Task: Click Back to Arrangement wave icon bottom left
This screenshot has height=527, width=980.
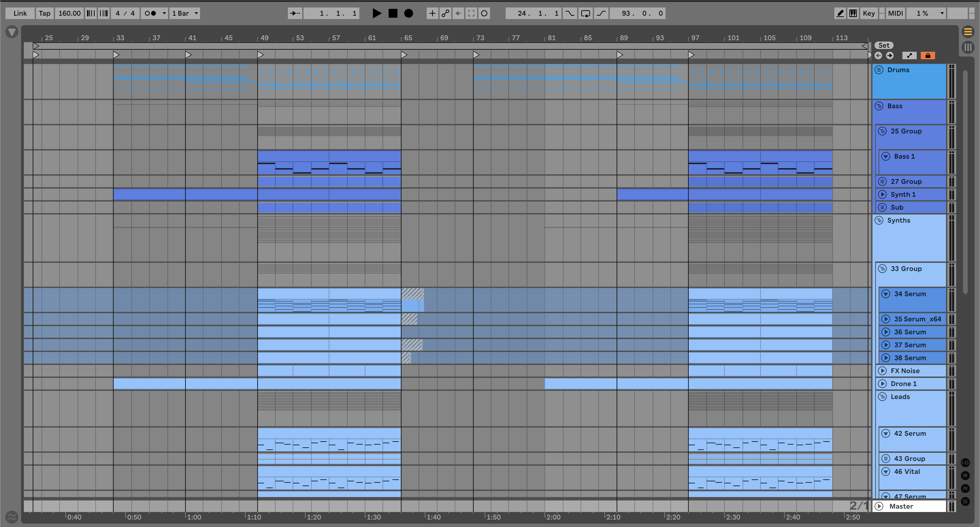Action: (x=12, y=517)
